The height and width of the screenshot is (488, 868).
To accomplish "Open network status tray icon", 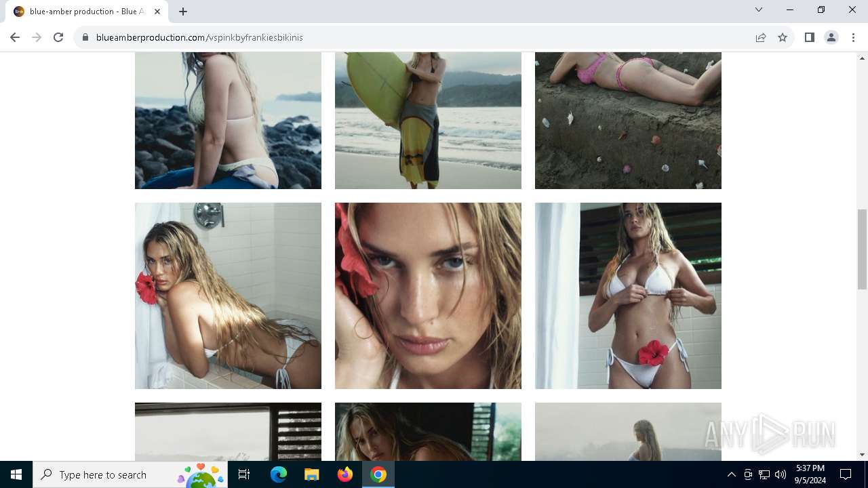I will click(x=764, y=474).
